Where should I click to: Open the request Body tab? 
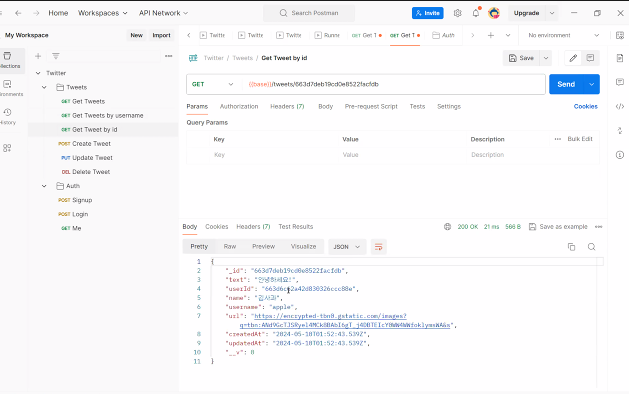(325, 106)
